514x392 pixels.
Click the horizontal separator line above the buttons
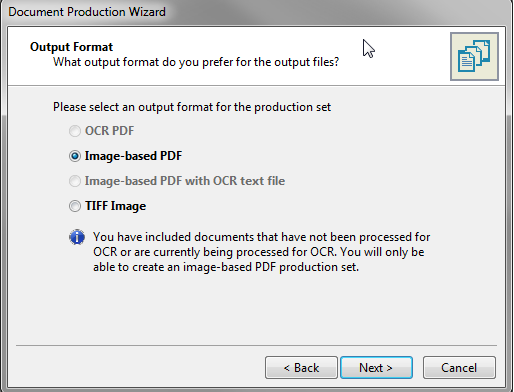(256, 345)
